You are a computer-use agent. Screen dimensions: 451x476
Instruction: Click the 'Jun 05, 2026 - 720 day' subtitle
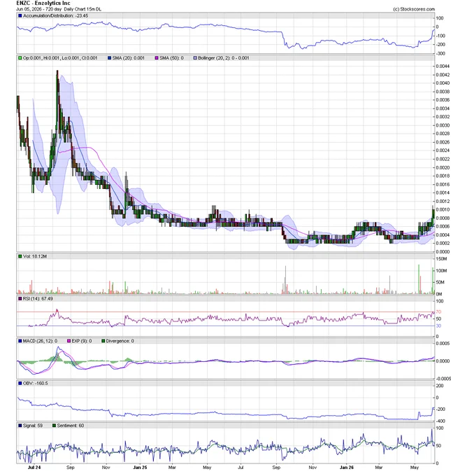(39, 9)
